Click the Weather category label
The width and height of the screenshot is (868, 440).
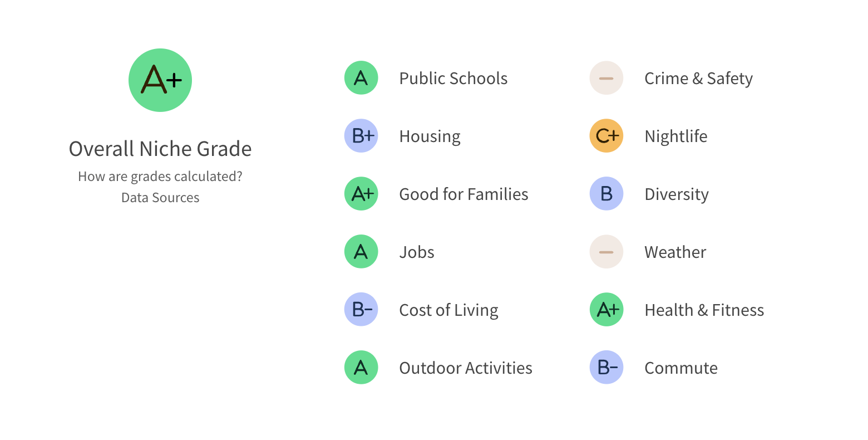click(675, 252)
